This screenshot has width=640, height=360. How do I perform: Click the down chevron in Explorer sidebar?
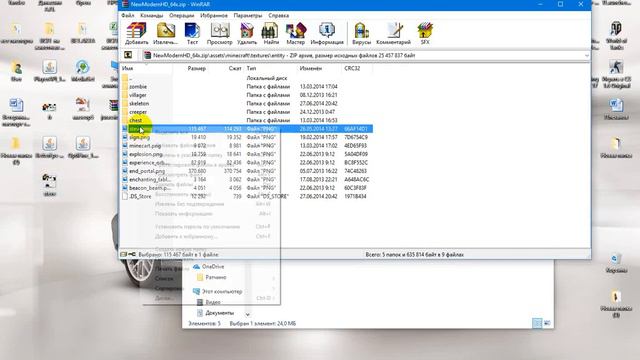247,314
